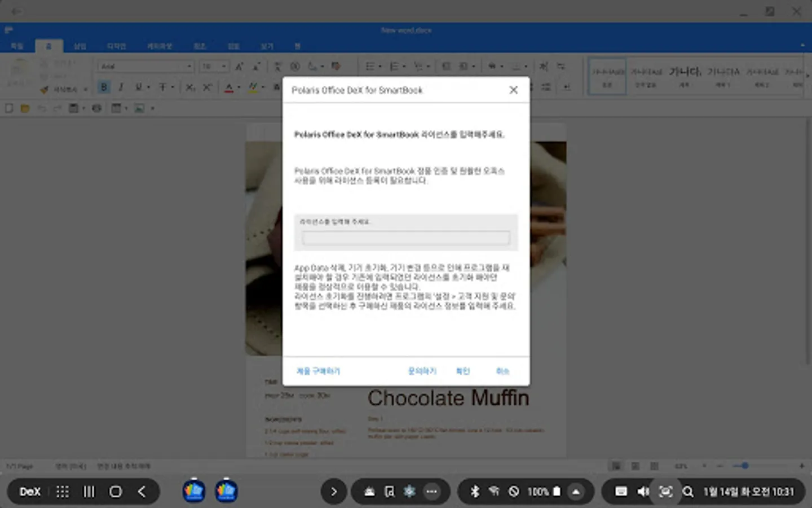Expand the strikethrough options arrow
The width and height of the screenshot is (812, 508).
(173, 87)
